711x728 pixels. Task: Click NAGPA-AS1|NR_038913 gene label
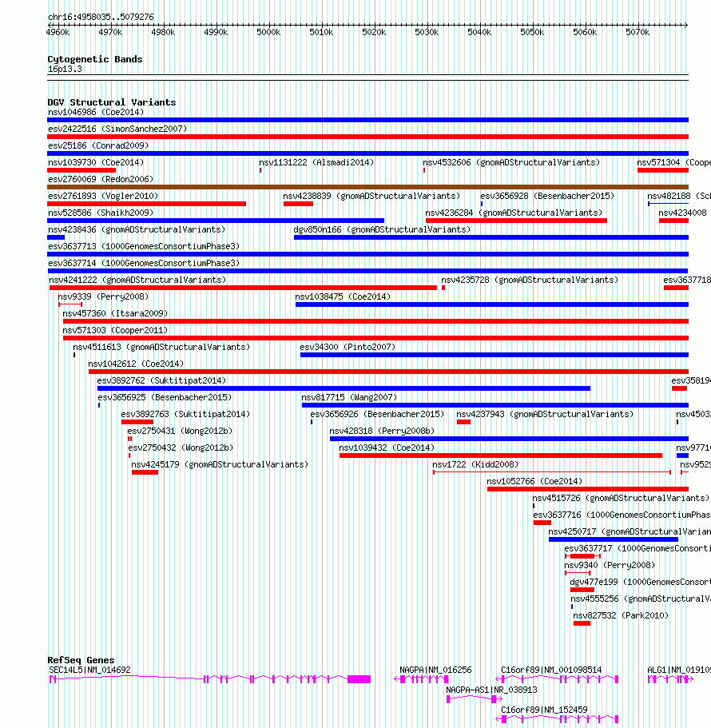pyautogui.click(x=491, y=690)
